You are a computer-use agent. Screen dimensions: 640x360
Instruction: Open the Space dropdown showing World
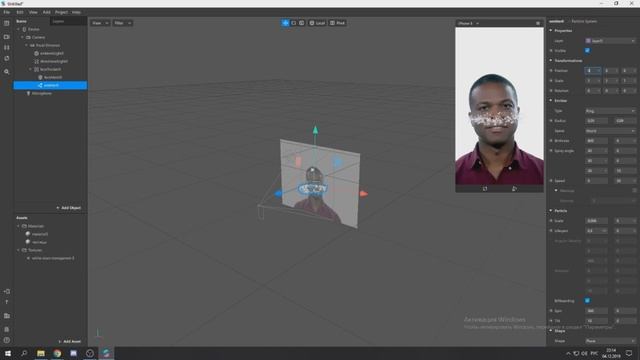pos(610,131)
